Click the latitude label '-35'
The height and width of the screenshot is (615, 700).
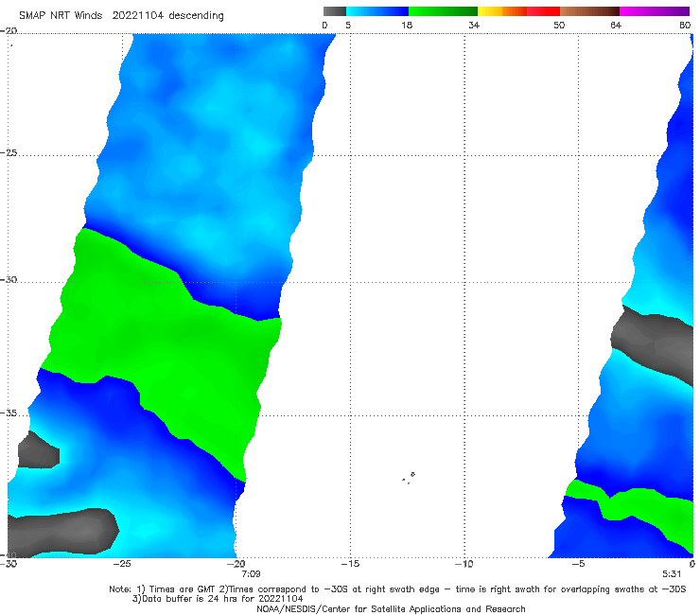tap(9, 413)
